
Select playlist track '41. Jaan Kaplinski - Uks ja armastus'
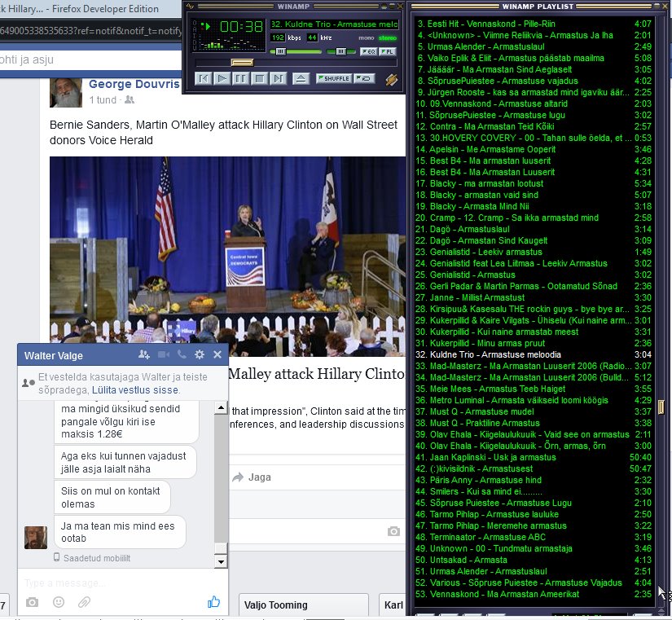pyautogui.click(x=534, y=457)
